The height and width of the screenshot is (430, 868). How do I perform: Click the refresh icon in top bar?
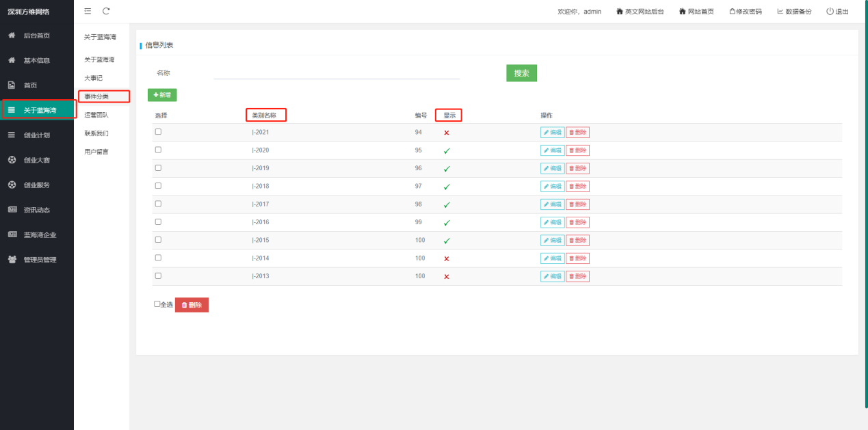pos(106,11)
